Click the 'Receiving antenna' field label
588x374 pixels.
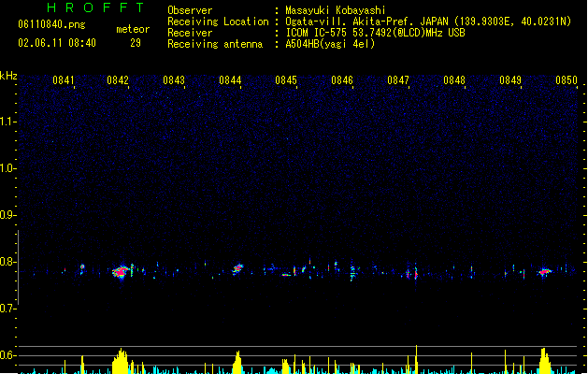[215, 44]
